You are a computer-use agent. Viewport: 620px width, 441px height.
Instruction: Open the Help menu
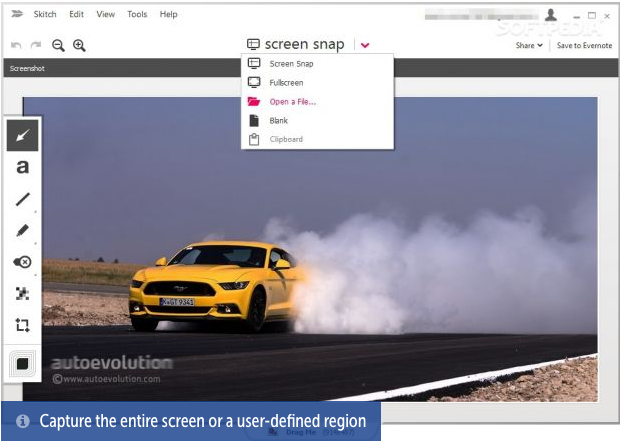[x=168, y=14]
